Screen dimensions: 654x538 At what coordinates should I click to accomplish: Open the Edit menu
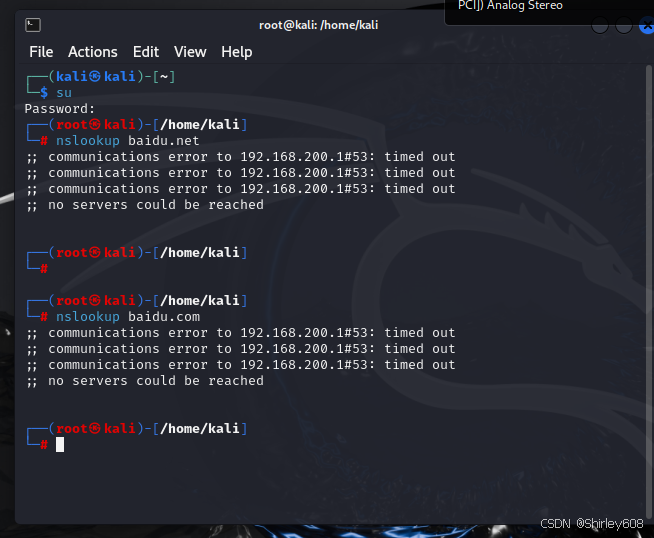tap(146, 52)
